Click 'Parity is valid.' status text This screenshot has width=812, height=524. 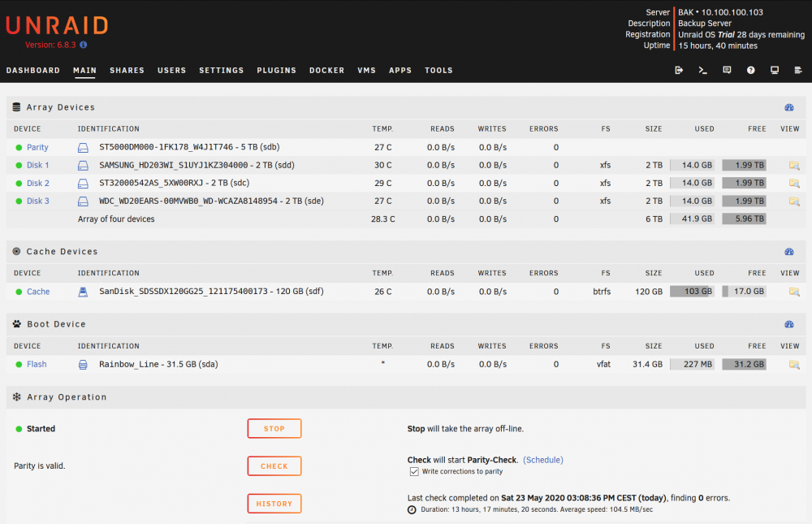(39, 466)
